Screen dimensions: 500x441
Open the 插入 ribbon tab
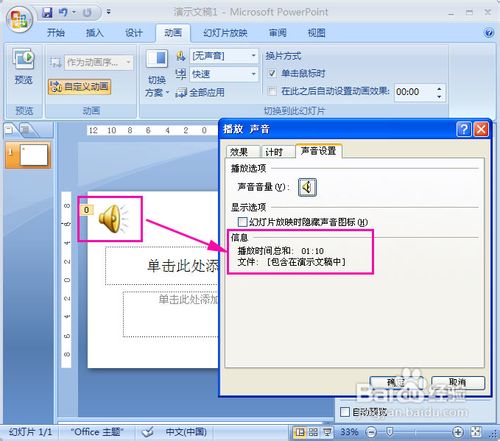tap(95, 33)
